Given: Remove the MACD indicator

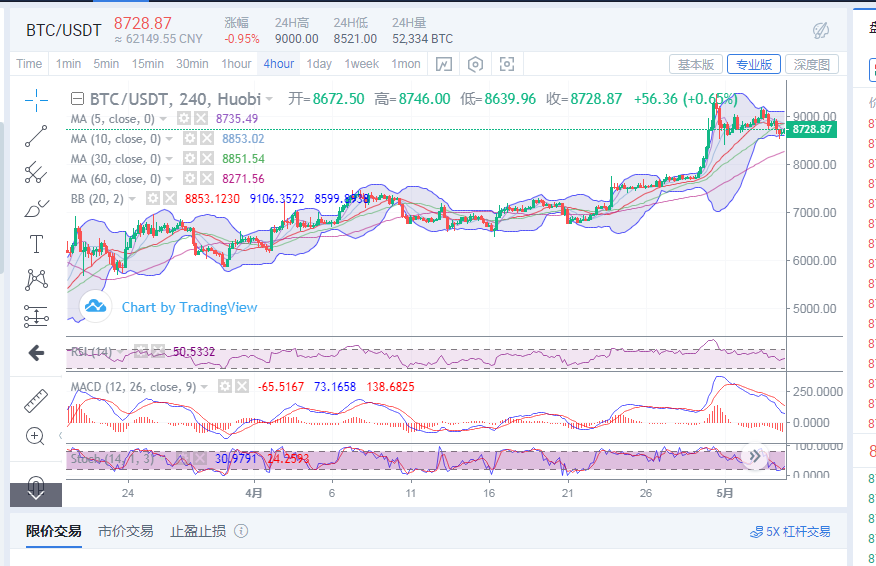Looking at the screenshot, I should (241, 387).
